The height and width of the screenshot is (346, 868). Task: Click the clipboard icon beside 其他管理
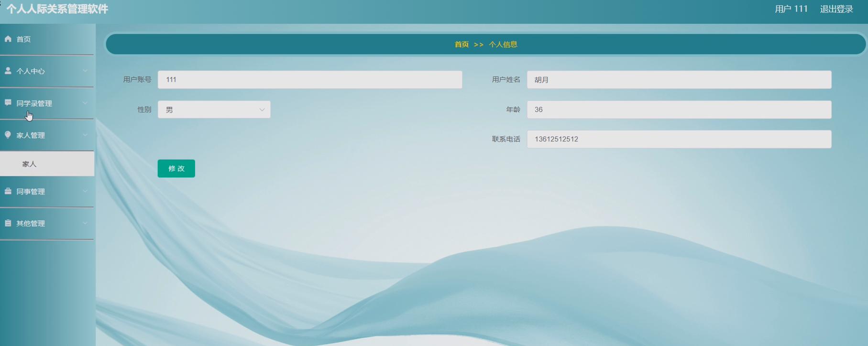(x=8, y=223)
